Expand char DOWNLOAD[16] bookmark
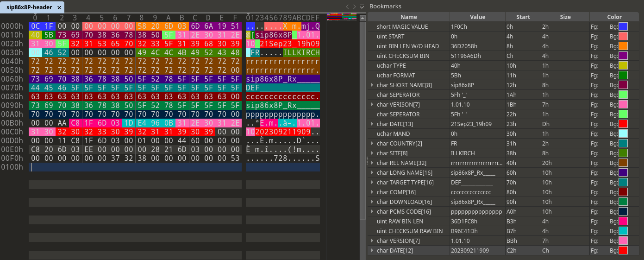This screenshot has width=644, height=260. 372,202
